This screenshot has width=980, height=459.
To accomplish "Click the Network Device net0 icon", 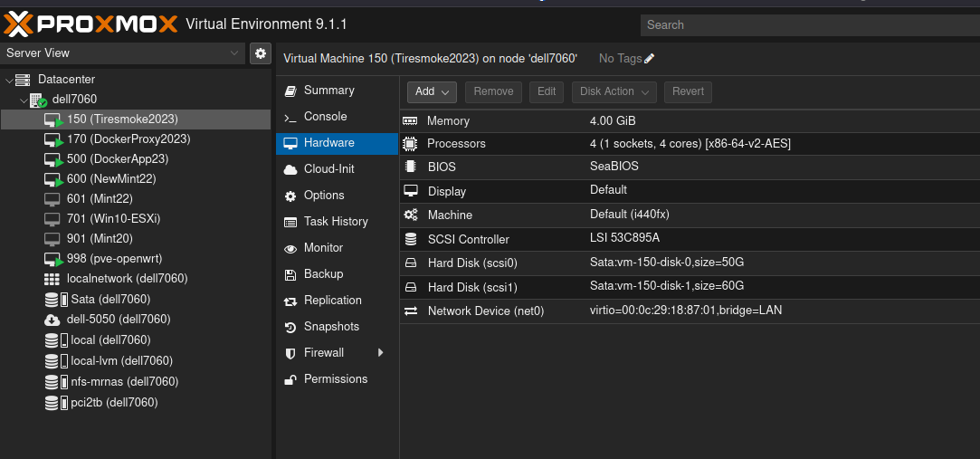I will (x=411, y=311).
